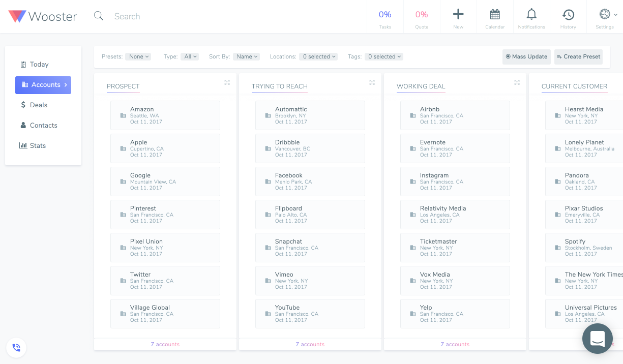The image size is (623, 364).
Task: Click the Yelp card building icon
Action: pyautogui.click(x=412, y=314)
